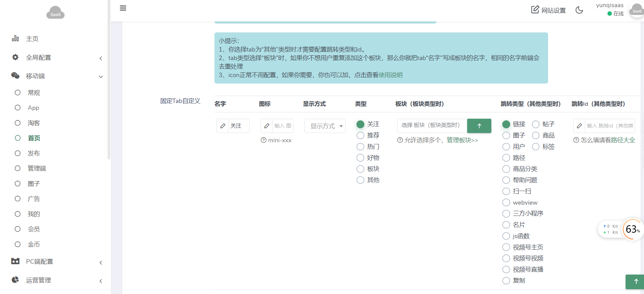Collapse the 移动端 menu chevron

tap(101, 77)
